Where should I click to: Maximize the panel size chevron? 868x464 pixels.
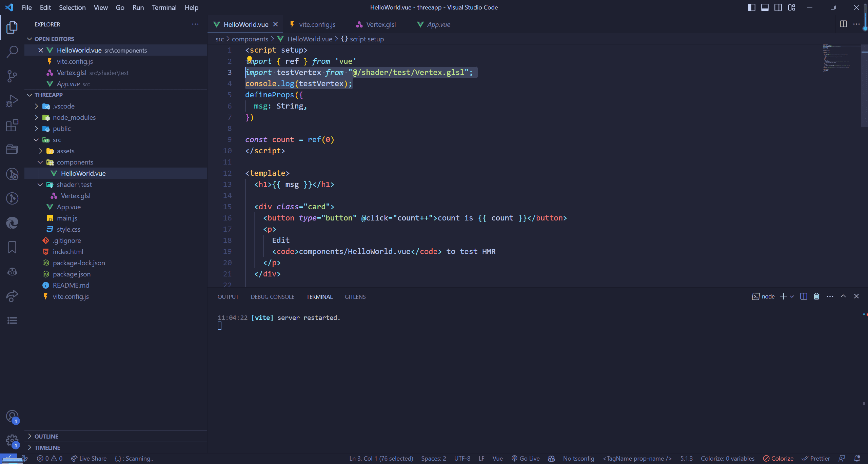(x=843, y=296)
